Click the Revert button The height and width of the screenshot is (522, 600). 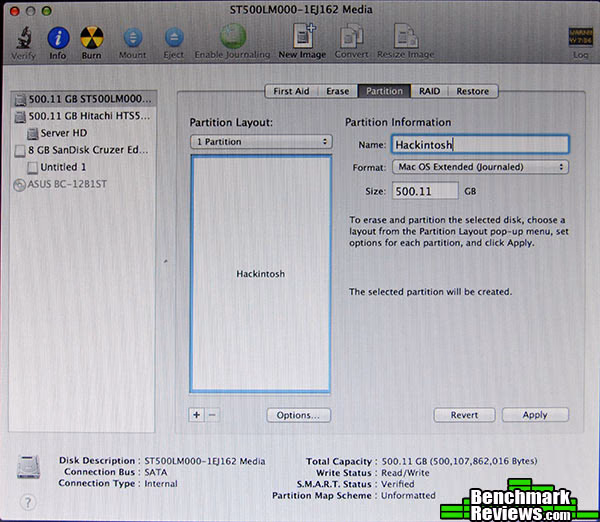(x=464, y=415)
